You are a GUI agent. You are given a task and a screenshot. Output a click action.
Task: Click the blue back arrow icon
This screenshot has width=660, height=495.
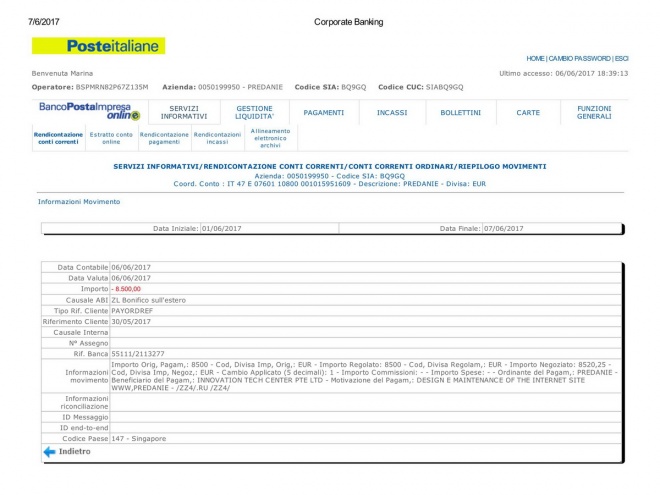49,452
